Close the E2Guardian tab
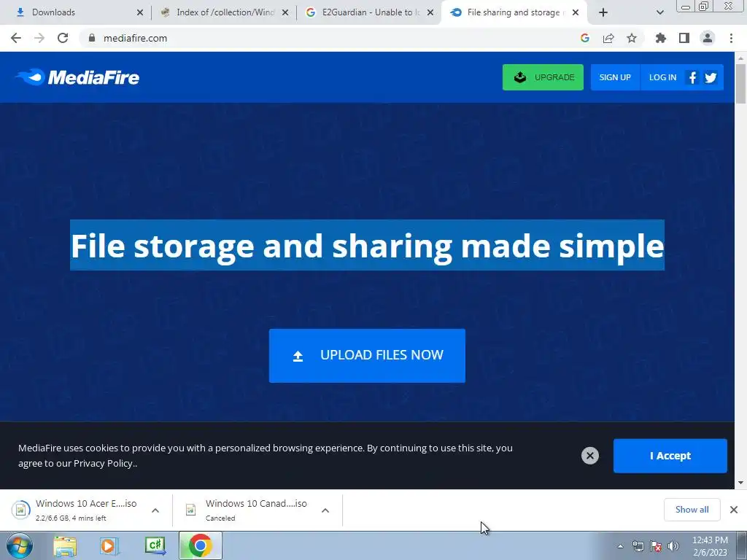The height and width of the screenshot is (560, 747). tap(430, 12)
